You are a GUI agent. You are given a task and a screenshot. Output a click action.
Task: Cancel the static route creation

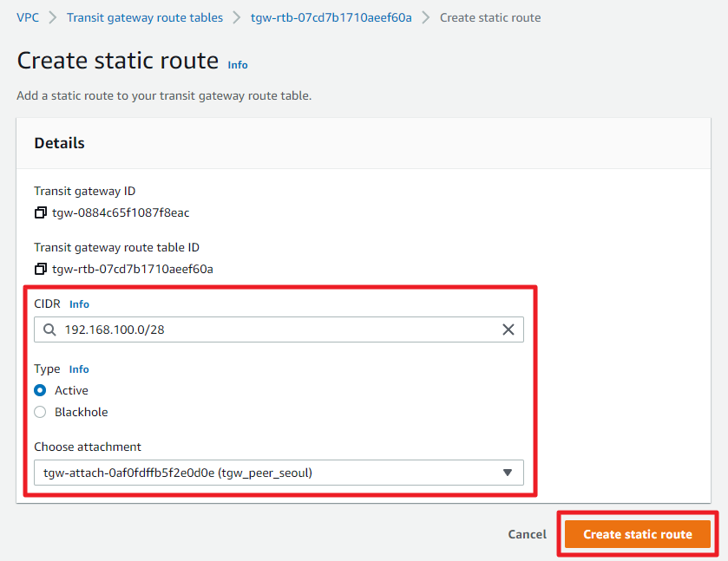click(527, 534)
